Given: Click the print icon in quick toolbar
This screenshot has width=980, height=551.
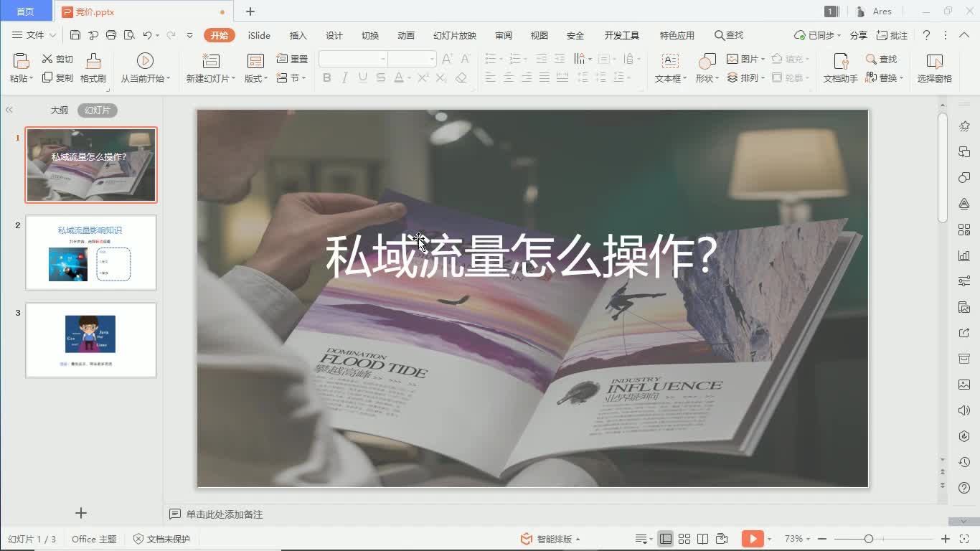Looking at the screenshot, I should (x=111, y=35).
